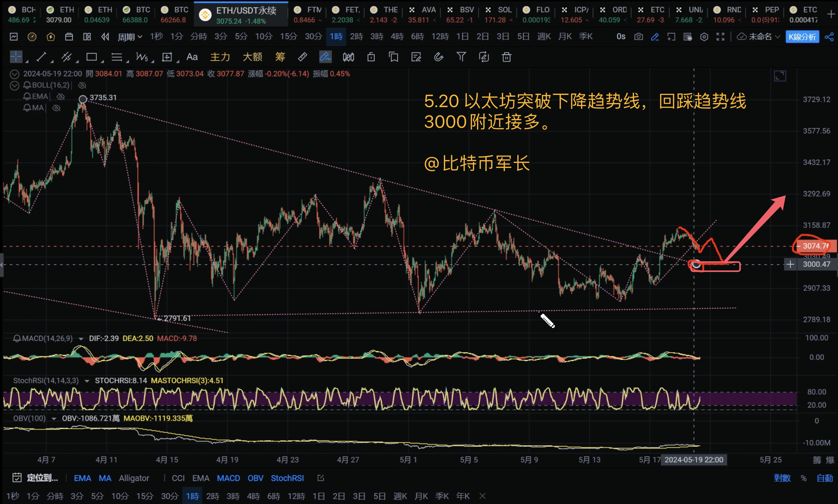Select the trend line drawing tool
838x504 pixels.
tap(41, 57)
